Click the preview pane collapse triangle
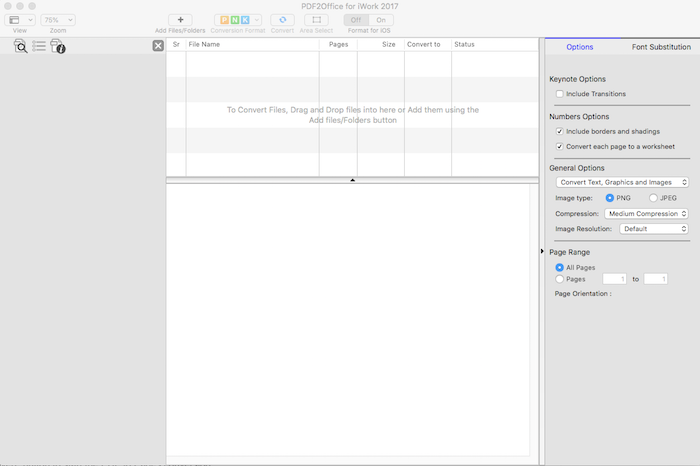Screen dimensions: 700x466 pos(352,180)
